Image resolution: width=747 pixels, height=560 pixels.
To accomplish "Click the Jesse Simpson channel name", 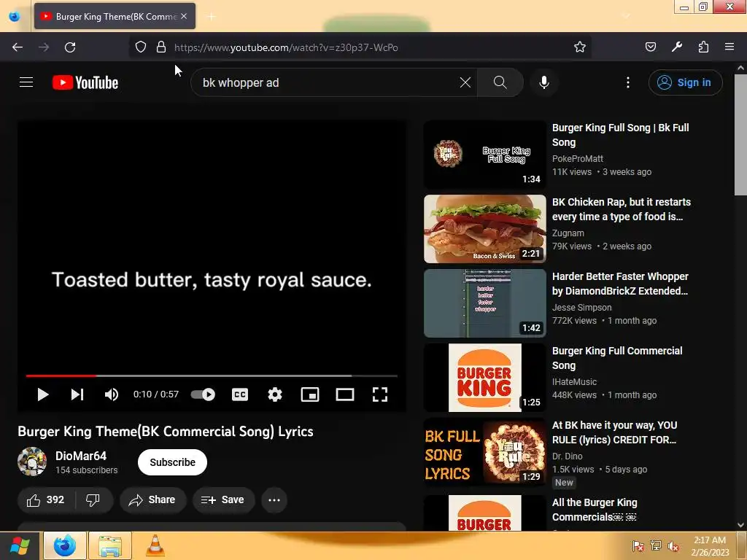I will 581,307.
